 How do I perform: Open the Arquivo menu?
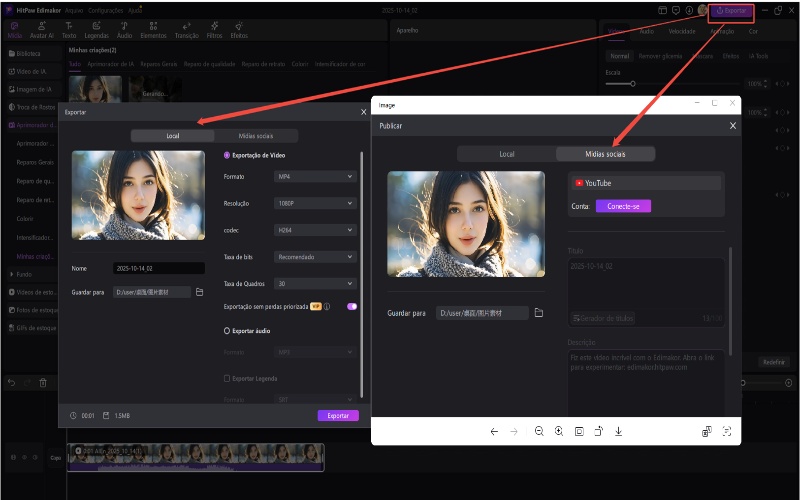click(74, 10)
